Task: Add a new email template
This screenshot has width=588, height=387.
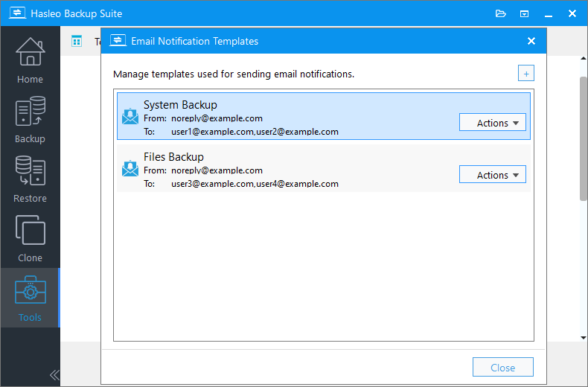Action: [x=526, y=73]
